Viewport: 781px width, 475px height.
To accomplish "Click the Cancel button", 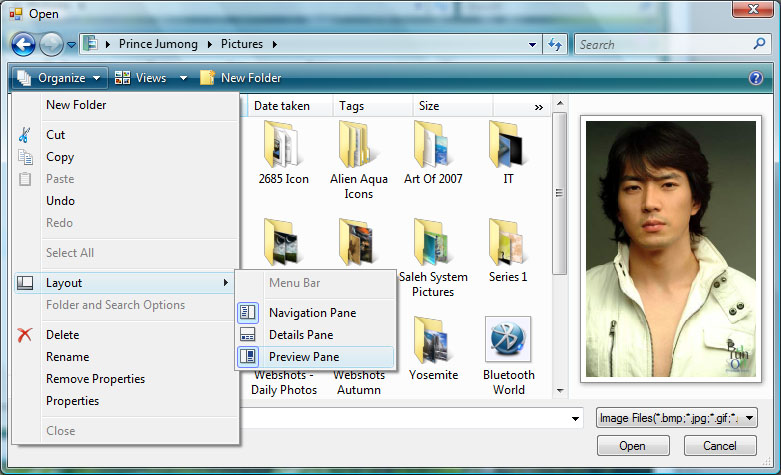I will point(720,446).
